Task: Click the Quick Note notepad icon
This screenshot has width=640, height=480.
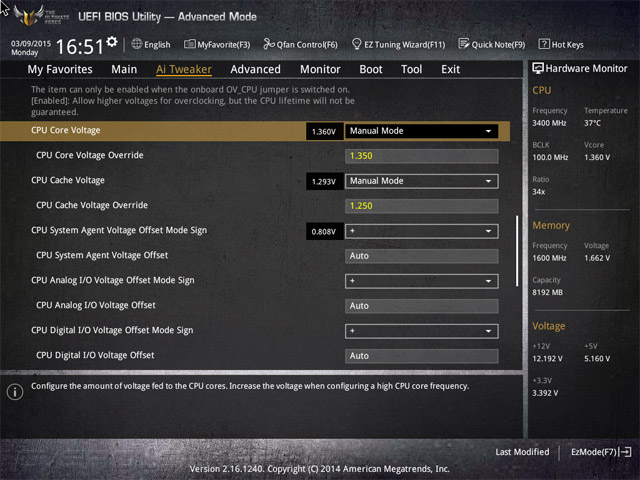Action: [464, 44]
